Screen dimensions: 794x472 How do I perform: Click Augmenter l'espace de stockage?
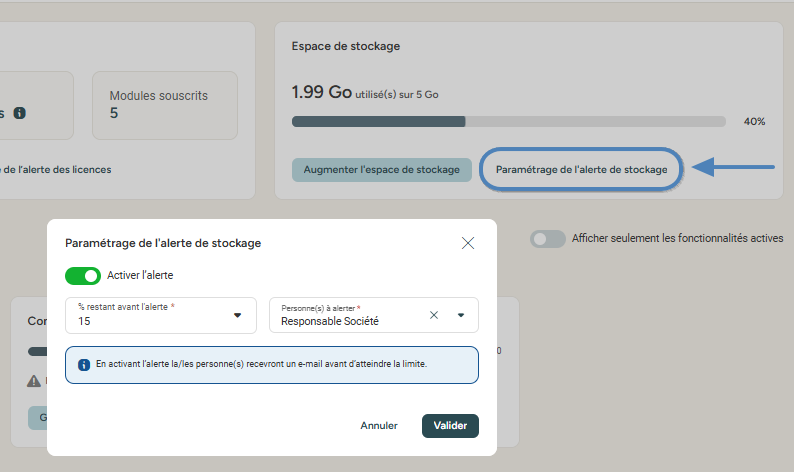coord(382,169)
